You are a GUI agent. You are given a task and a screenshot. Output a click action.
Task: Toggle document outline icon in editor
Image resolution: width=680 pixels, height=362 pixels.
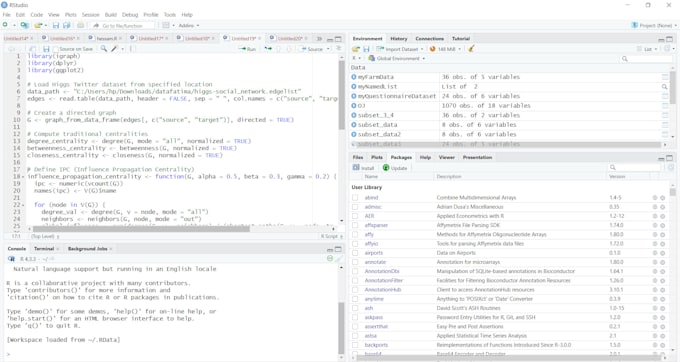pyautogui.click(x=339, y=49)
